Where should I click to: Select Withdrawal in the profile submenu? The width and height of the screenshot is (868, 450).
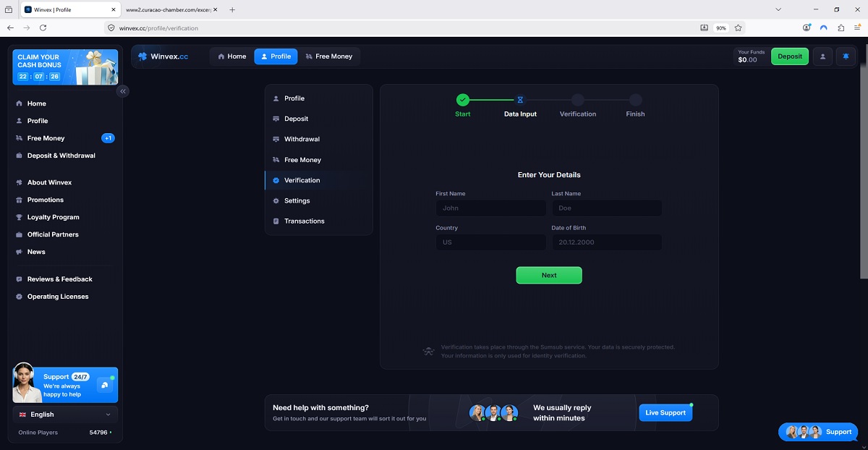(318, 139)
